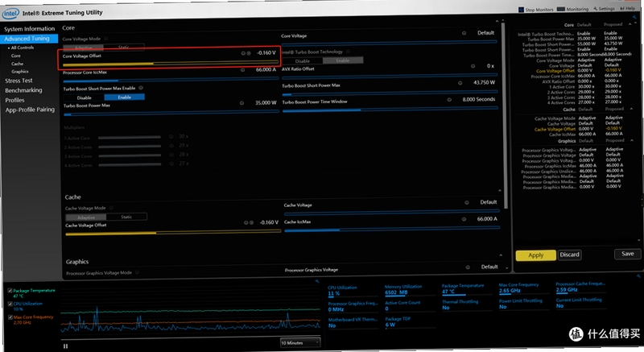Open the Monitoring toolbar item
The width and height of the screenshot is (644, 352).
tap(572, 9)
